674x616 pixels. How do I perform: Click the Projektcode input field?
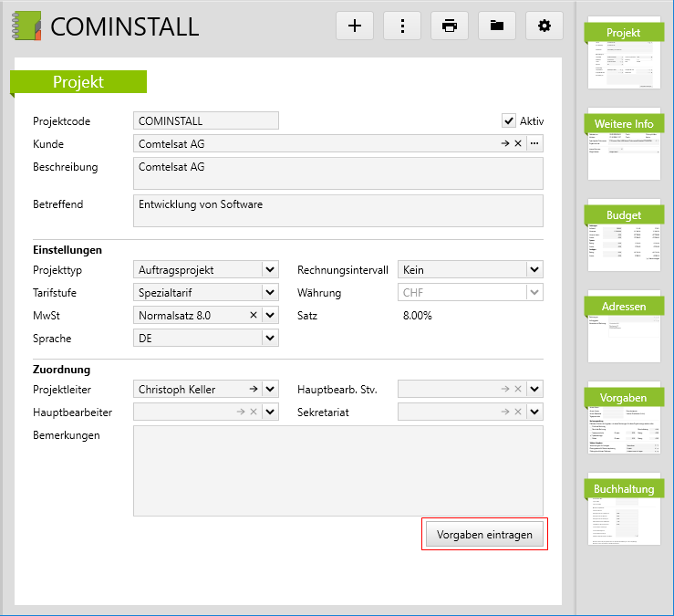pyautogui.click(x=206, y=120)
